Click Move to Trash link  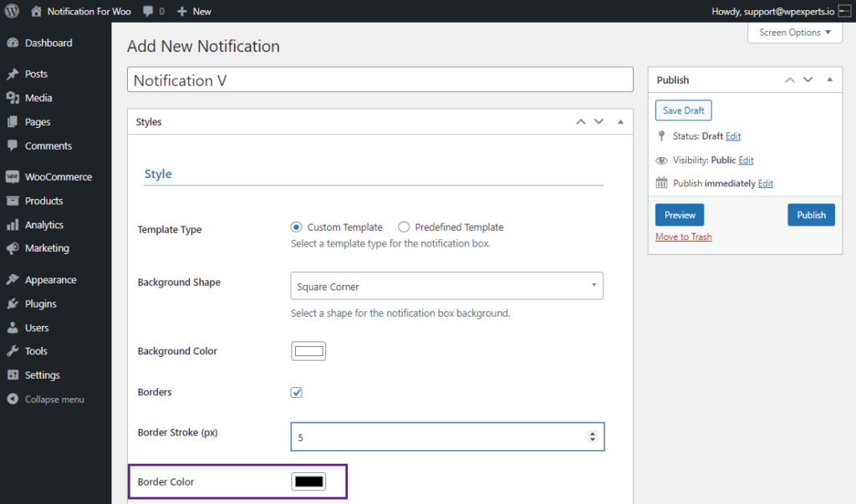(x=684, y=237)
